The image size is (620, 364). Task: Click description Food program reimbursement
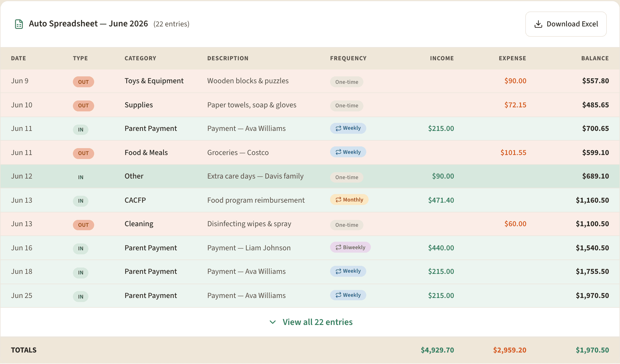256,200
